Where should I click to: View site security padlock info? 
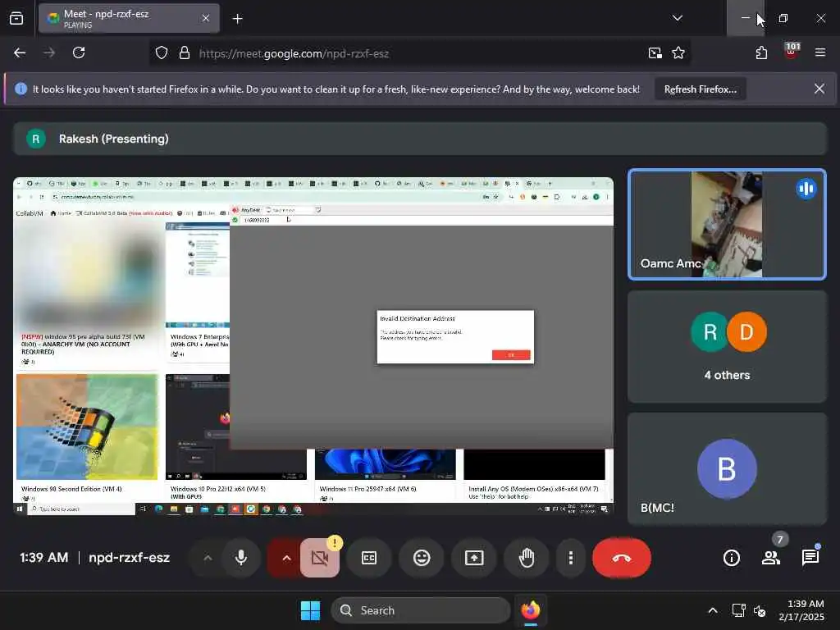pyautogui.click(x=185, y=53)
